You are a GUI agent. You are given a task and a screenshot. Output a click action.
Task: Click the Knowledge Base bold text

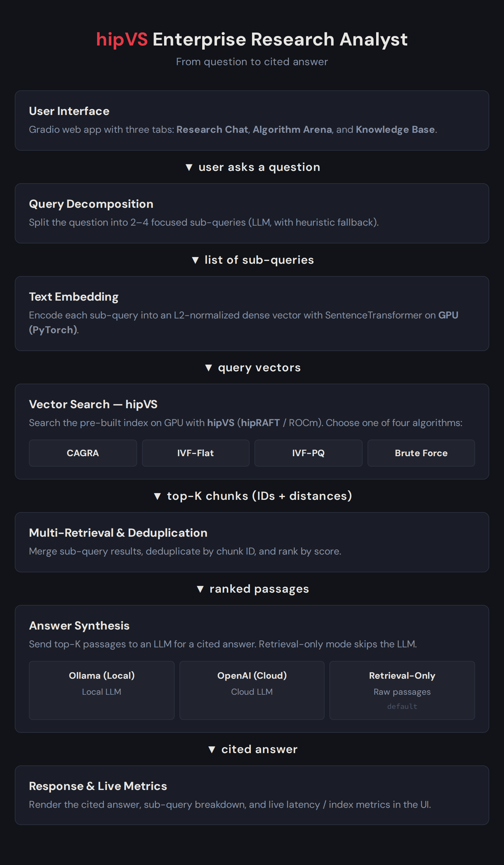click(x=395, y=129)
